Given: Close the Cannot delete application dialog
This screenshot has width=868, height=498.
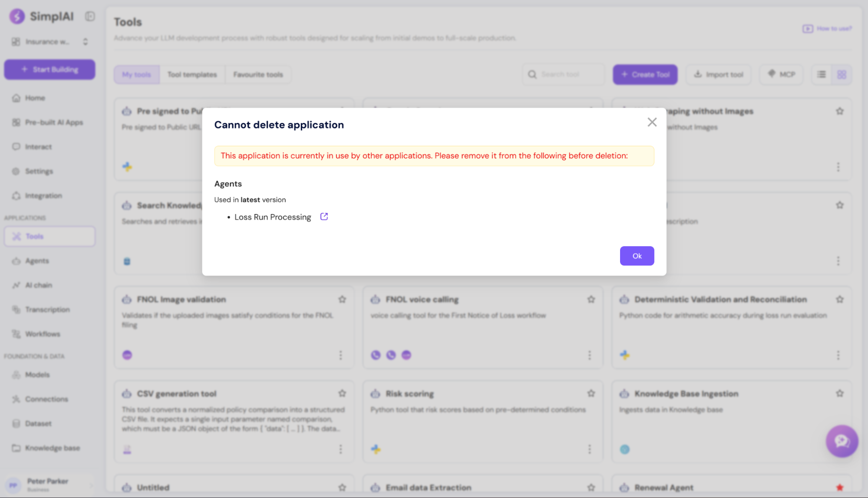Looking at the screenshot, I should 652,122.
